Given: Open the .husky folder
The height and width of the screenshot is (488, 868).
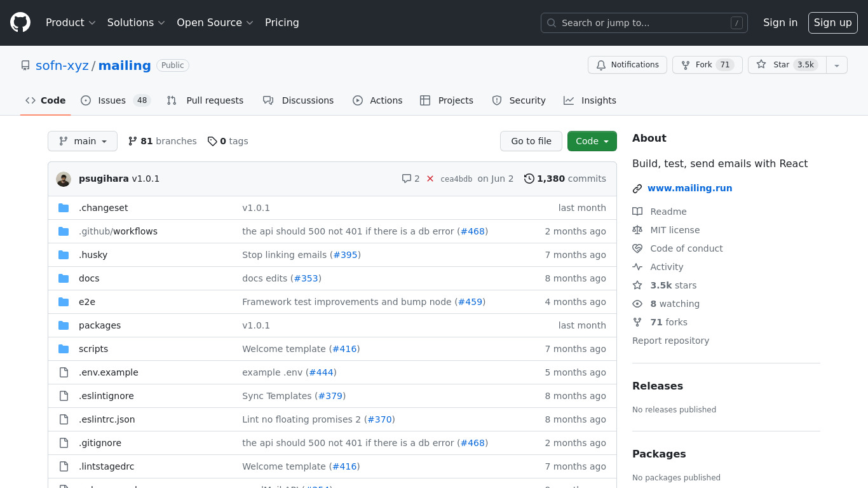Looking at the screenshot, I should coord(93,255).
